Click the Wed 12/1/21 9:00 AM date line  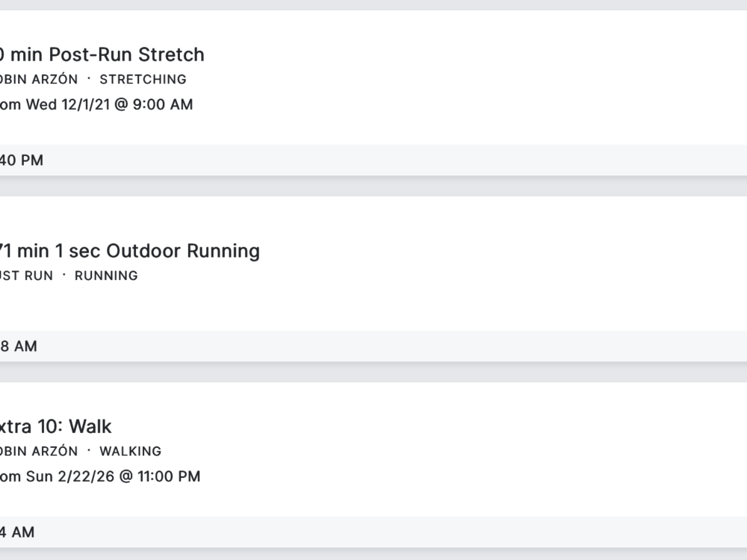click(x=96, y=105)
